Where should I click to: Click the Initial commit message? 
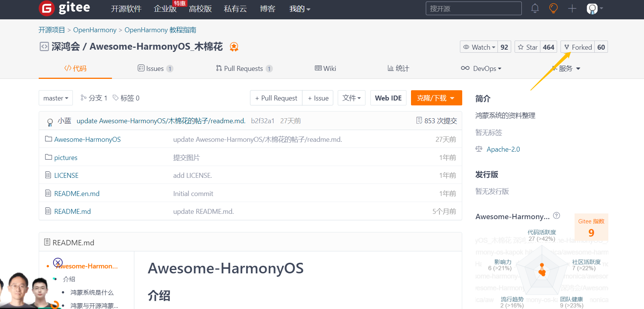(x=193, y=194)
